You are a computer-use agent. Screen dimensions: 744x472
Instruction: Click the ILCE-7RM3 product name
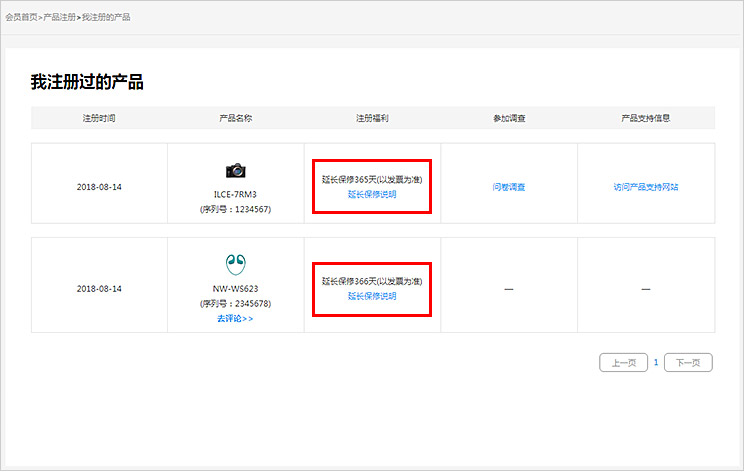(x=235, y=196)
